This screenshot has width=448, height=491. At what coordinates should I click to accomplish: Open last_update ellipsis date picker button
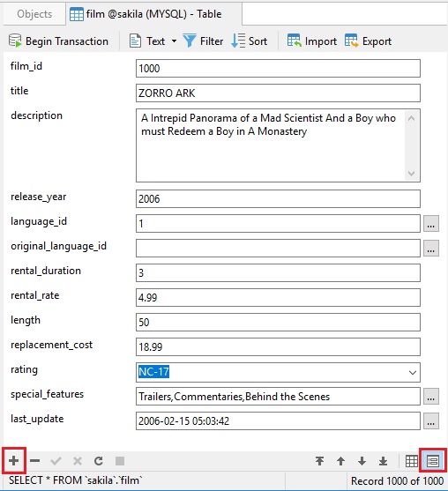coord(431,420)
